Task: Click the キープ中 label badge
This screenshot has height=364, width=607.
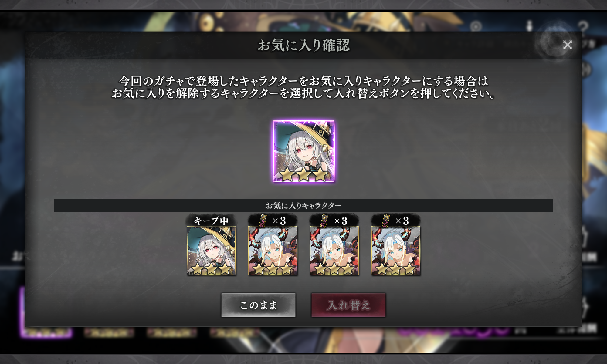Action: click(x=211, y=221)
